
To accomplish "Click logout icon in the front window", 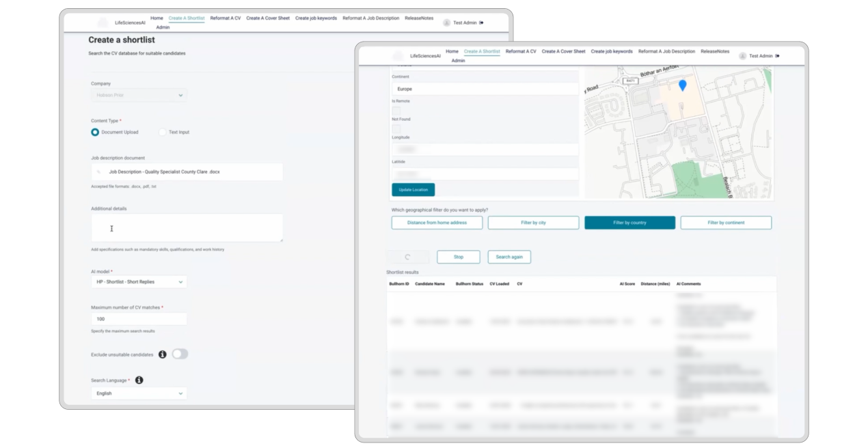I will tap(777, 56).
